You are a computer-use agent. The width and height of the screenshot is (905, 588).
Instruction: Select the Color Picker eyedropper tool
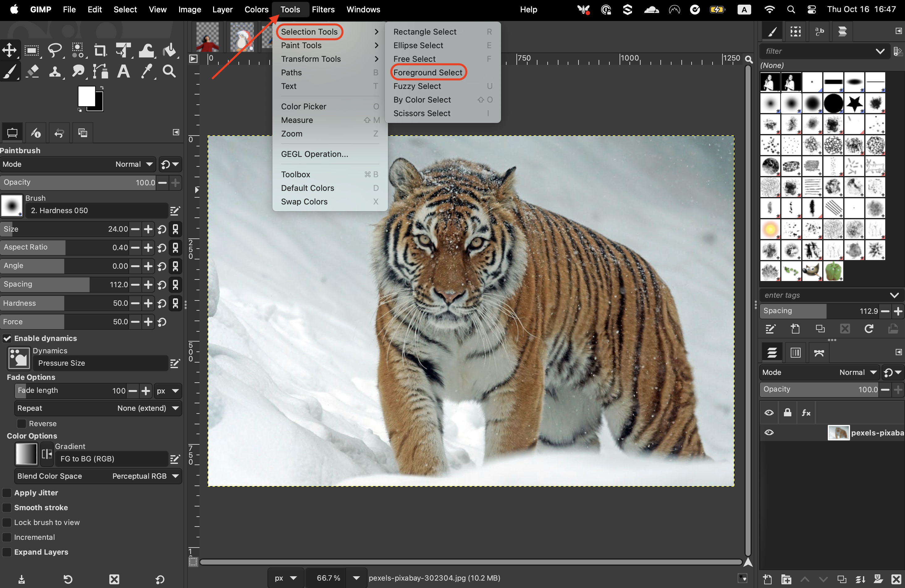click(146, 71)
